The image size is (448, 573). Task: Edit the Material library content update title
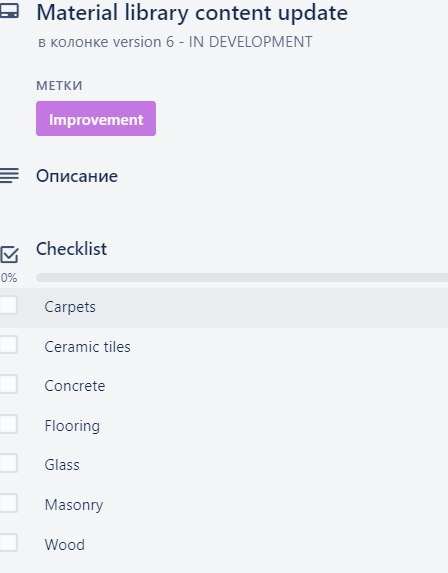coord(192,13)
